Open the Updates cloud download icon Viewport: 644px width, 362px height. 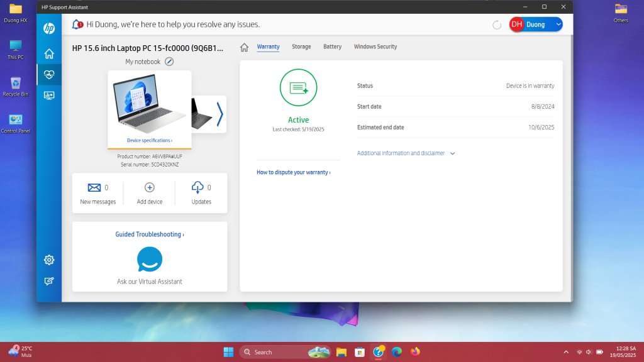197,187
